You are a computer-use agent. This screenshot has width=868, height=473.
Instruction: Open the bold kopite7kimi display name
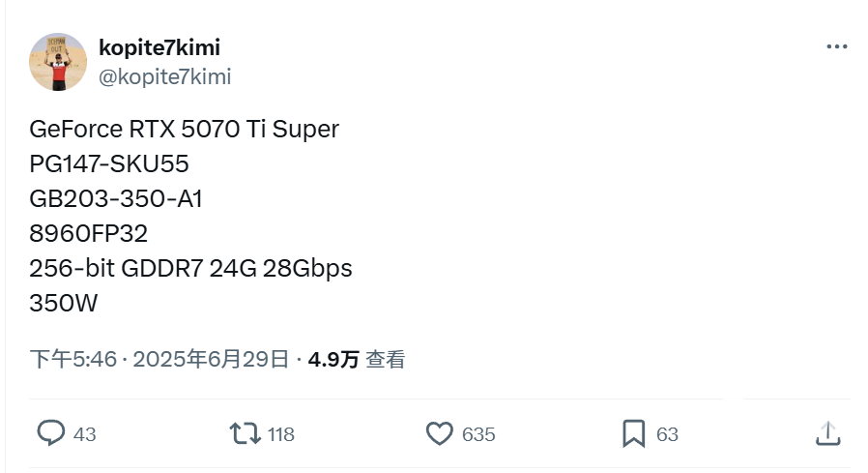click(x=159, y=47)
